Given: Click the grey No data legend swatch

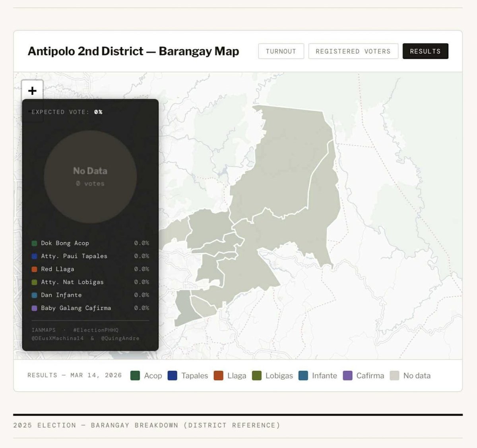Looking at the screenshot, I should 395,376.
